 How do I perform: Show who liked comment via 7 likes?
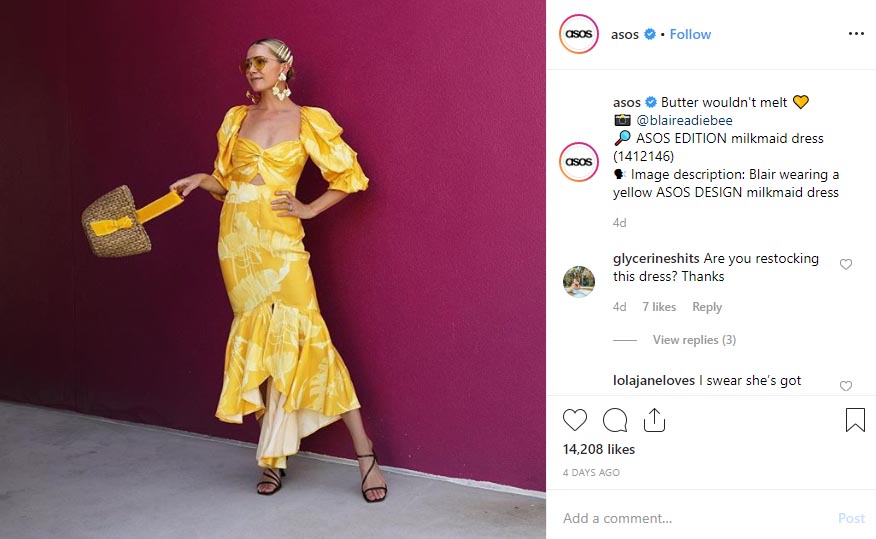tap(659, 307)
